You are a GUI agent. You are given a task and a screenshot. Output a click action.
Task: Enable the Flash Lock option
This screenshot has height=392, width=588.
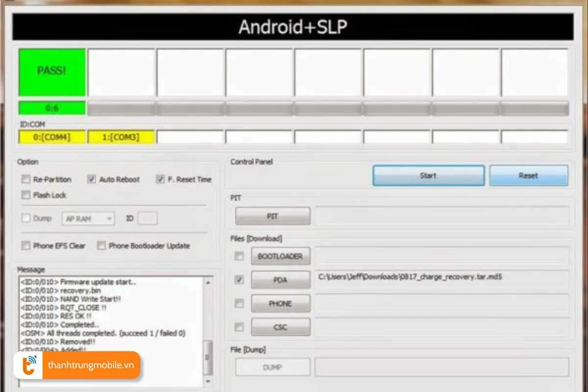[x=26, y=195]
